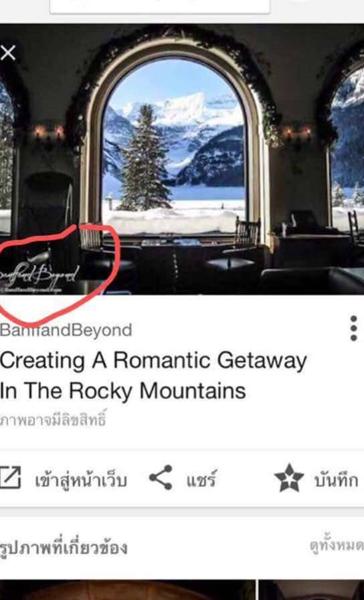The image size is (364, 600).
Task: Click the แชร์ share label
Action: point(201,479)
